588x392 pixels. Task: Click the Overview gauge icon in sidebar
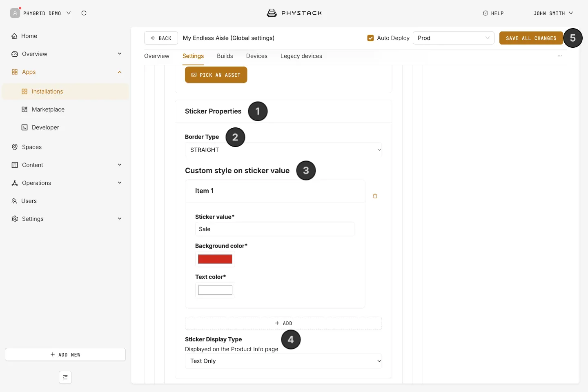(15, 54)
